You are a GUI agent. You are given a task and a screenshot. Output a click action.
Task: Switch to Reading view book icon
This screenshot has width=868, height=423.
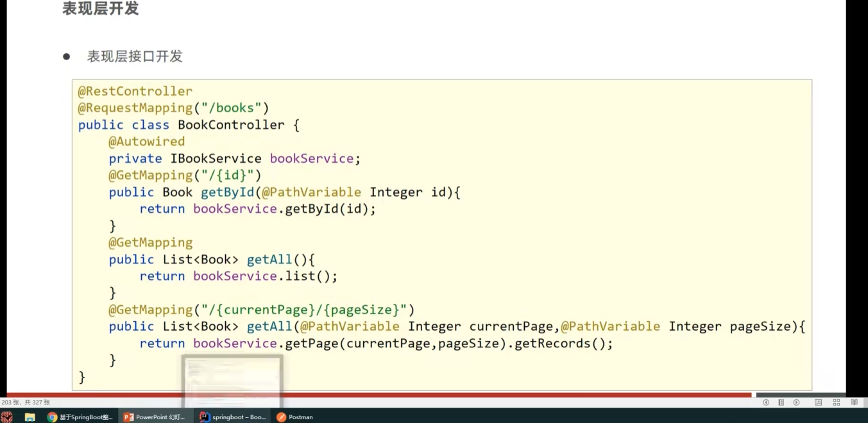(x=854, y=402)
